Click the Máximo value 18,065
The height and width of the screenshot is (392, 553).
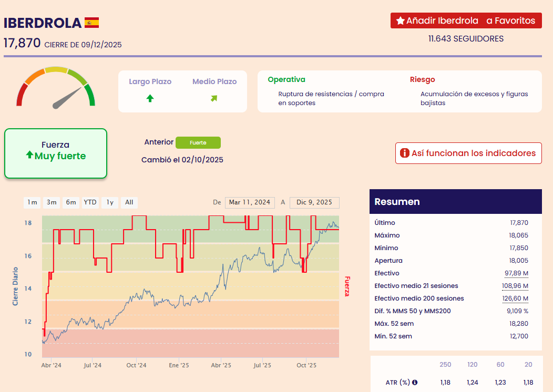(518, 235)
